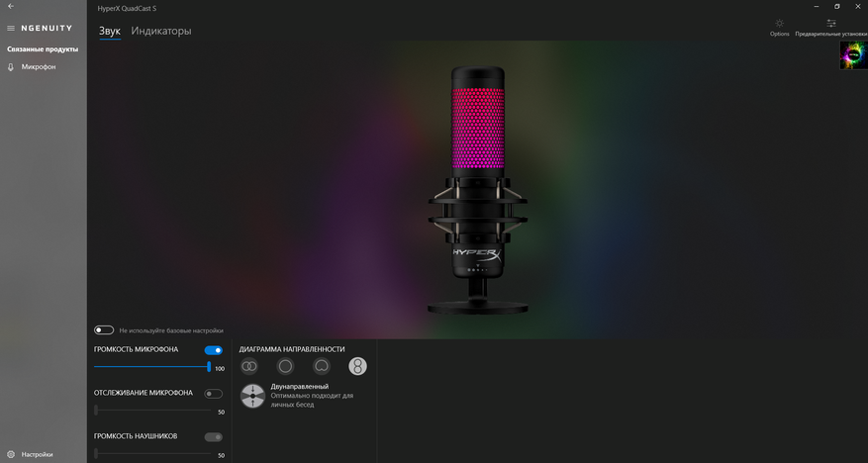This screenshot has width=868, height=463.
Task: Click the Громкость наушников slider
Action: (x=152, y=453)
